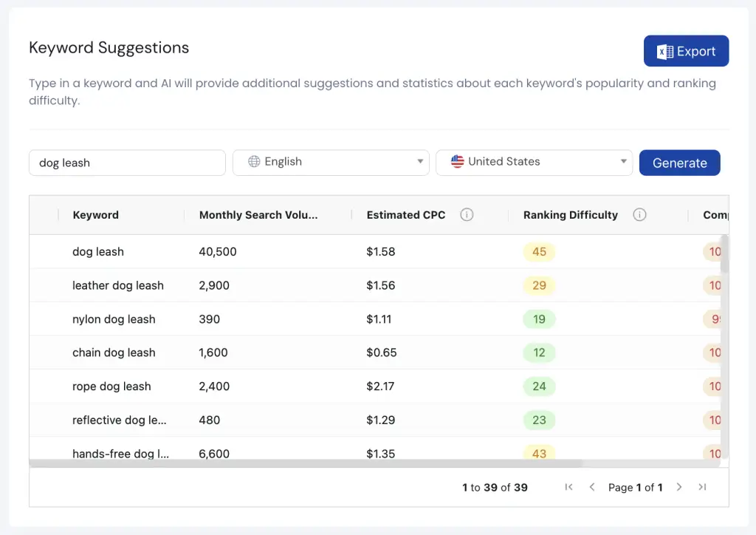Image resolution: width=756 pixels, height=535 pixels.
Task: Click the Keyword Suggestions heading
Action: [x=109, y=48]
